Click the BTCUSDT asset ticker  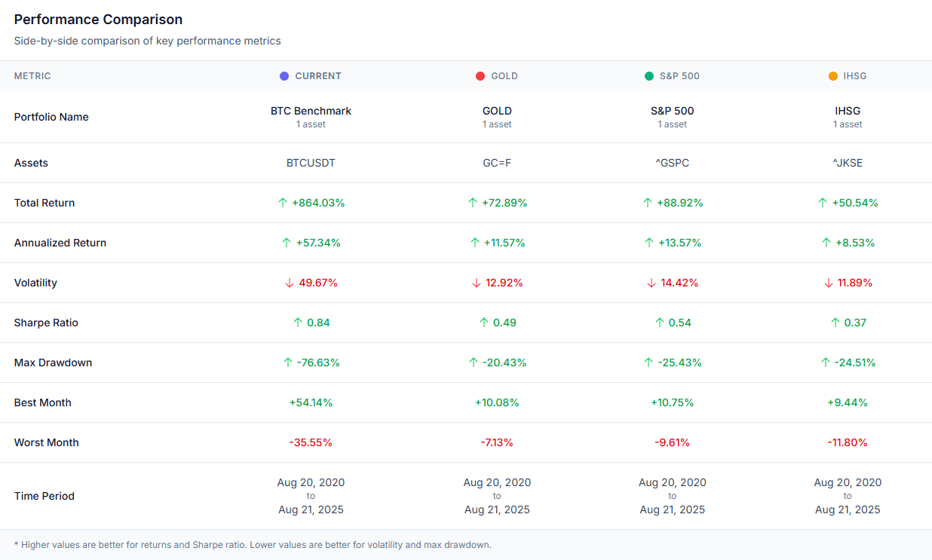311,163
